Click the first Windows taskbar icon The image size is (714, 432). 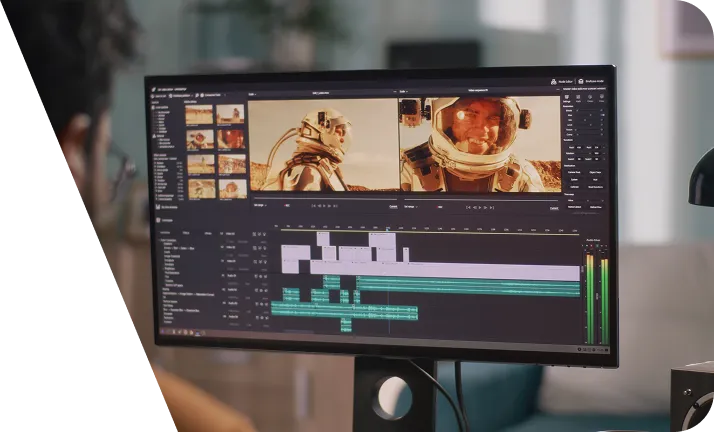163,331
